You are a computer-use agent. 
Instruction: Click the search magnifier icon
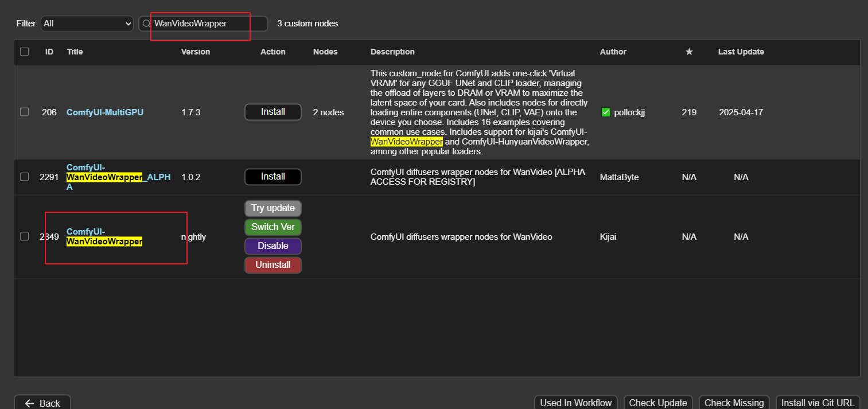pyautogui.click(x=146, y=24)
